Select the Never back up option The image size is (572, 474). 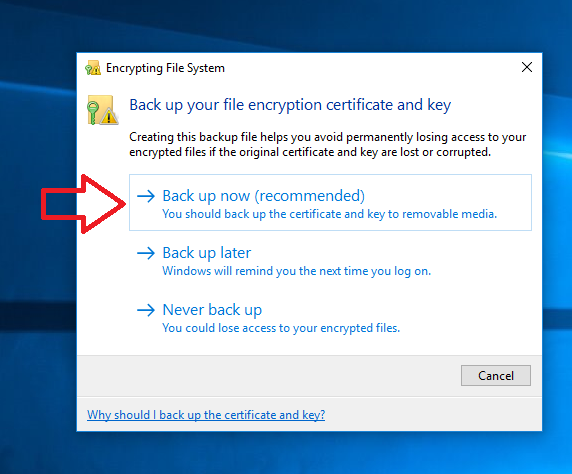click(x=330, y=317)
